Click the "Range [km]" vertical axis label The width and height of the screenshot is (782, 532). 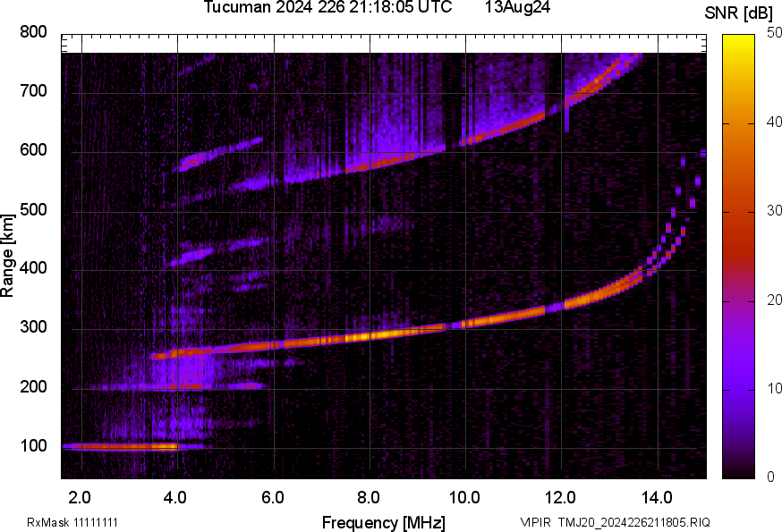pyautogui.click(x=8, y=255)
